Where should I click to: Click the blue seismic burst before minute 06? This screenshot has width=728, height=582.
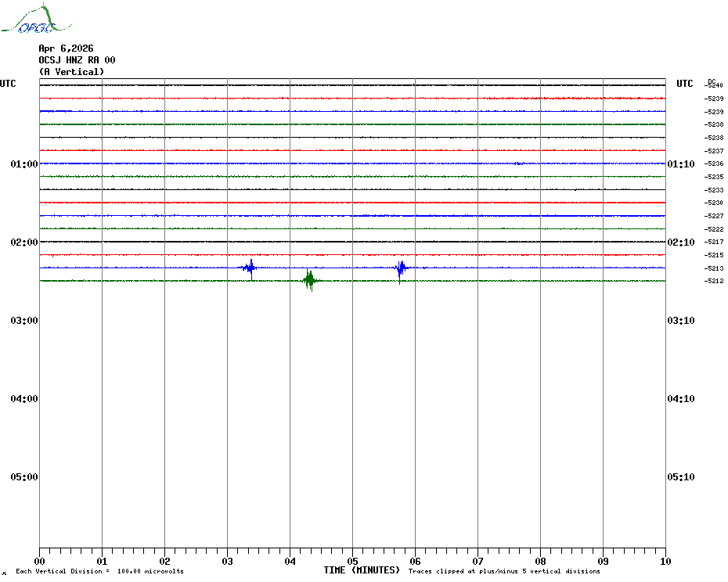click(401, 271)
